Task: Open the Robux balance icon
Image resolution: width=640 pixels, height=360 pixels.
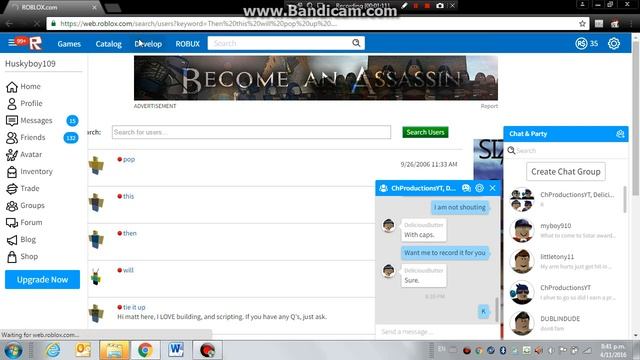Action: click(x=581, y=43)
